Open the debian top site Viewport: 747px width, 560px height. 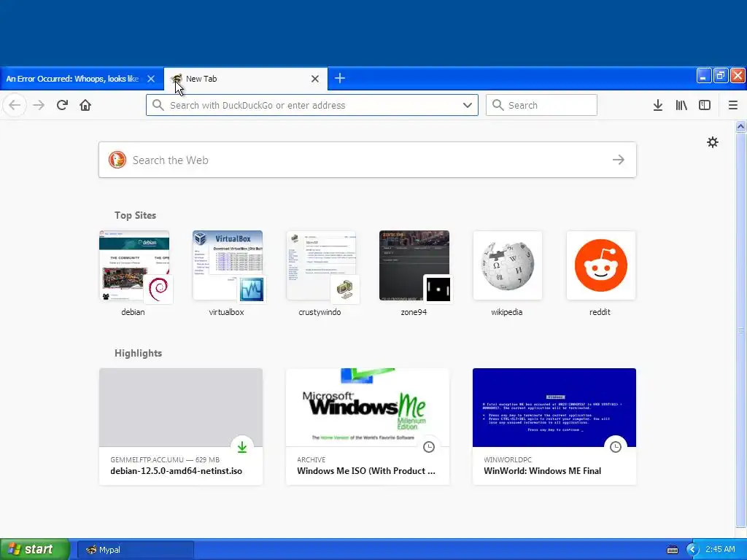134,273
